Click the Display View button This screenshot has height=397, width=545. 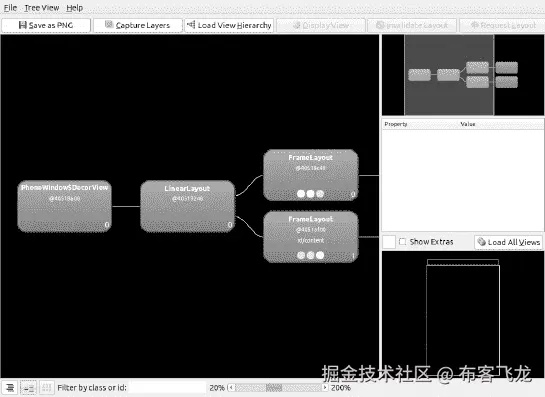(x=321, y=25)
